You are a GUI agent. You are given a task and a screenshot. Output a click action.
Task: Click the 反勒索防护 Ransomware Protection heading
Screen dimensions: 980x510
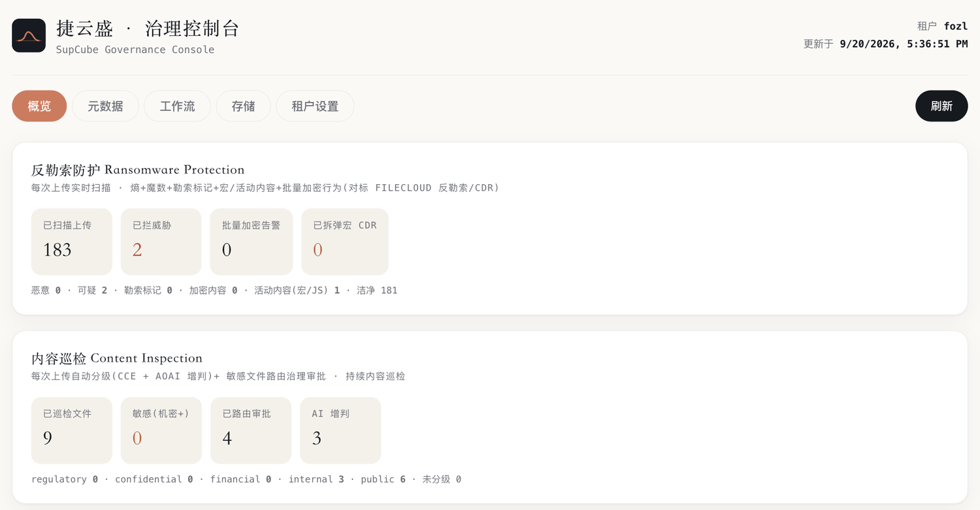click(138, 170)
